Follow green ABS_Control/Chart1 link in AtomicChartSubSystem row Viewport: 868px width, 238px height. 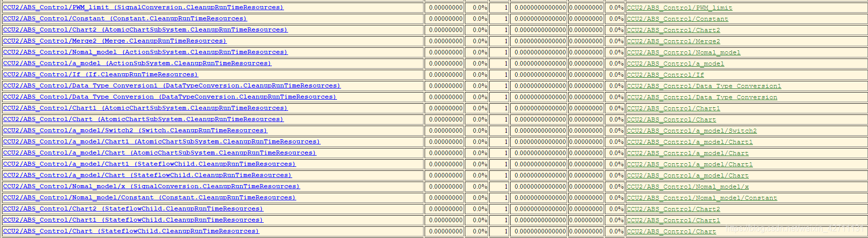(674, 109)
